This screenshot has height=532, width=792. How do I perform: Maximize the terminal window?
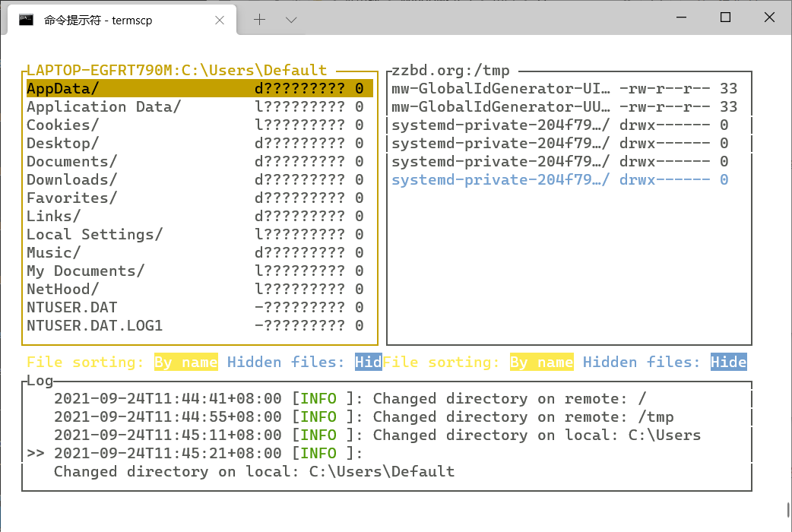[x=725, y=17]
